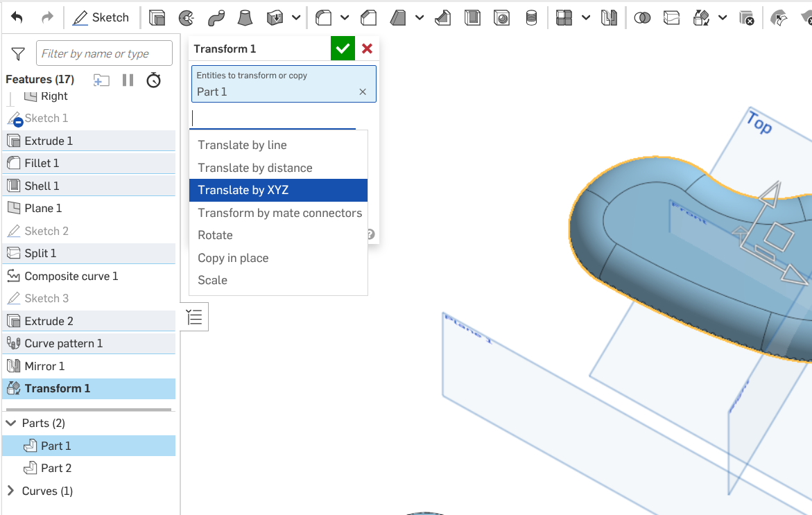This screenshot has width=812, height=515.
Task: Click the stopwatch regeneration times icon
Action: [154, 80]
